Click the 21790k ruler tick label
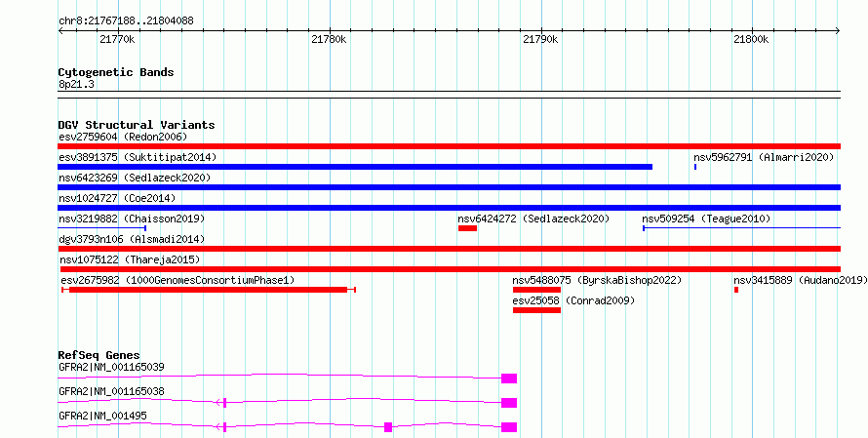 coord(541,39)
